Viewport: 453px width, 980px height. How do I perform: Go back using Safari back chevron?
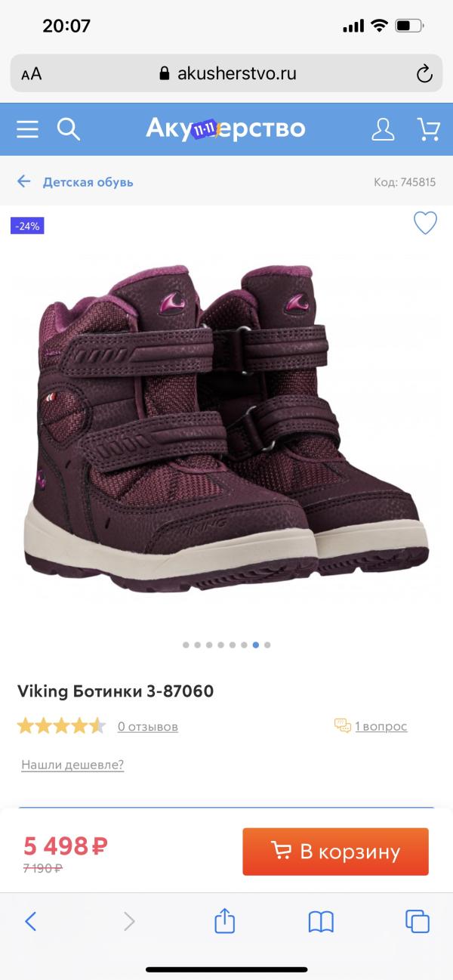[x=31, y=921]
